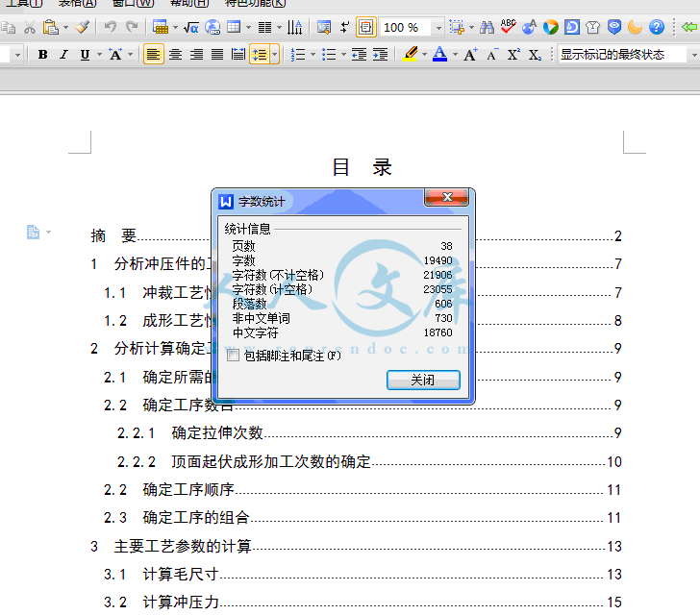Click the 目 录 heading text

362,168
